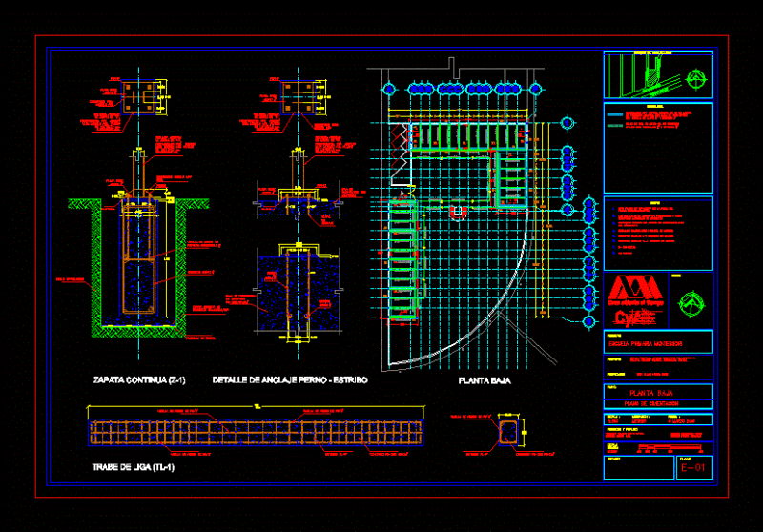Image resolution: width=763 pixels, height=532 pixels.
Task: Click the cyan legend line sample
Action: (x=615, y=115)
